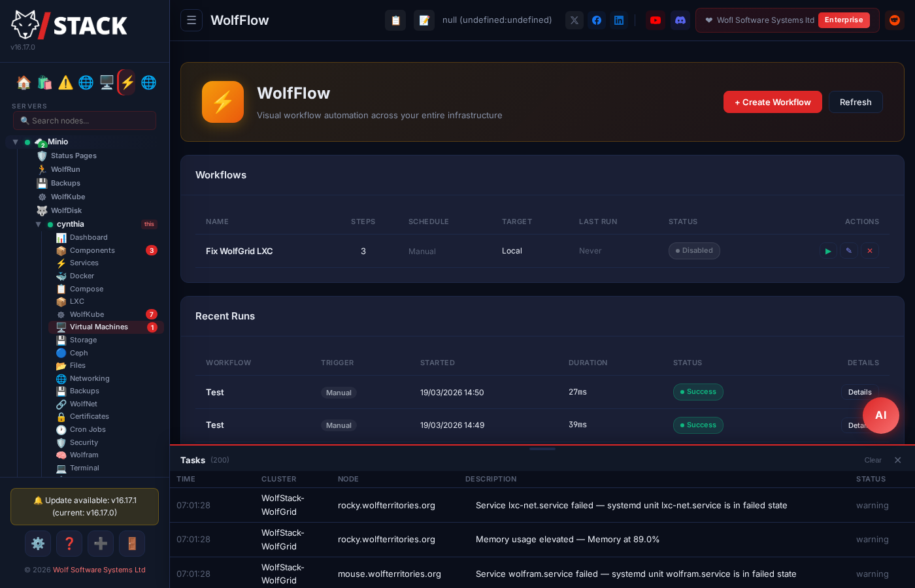This screenshot has width=915, height=588.
Task: Toggle the hamburger menu button
Action: coord(191,20)
